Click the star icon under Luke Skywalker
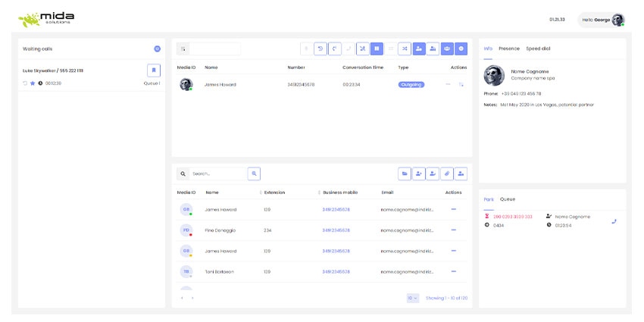This screenshot has height=322, width=644. (x=33, y=83)
